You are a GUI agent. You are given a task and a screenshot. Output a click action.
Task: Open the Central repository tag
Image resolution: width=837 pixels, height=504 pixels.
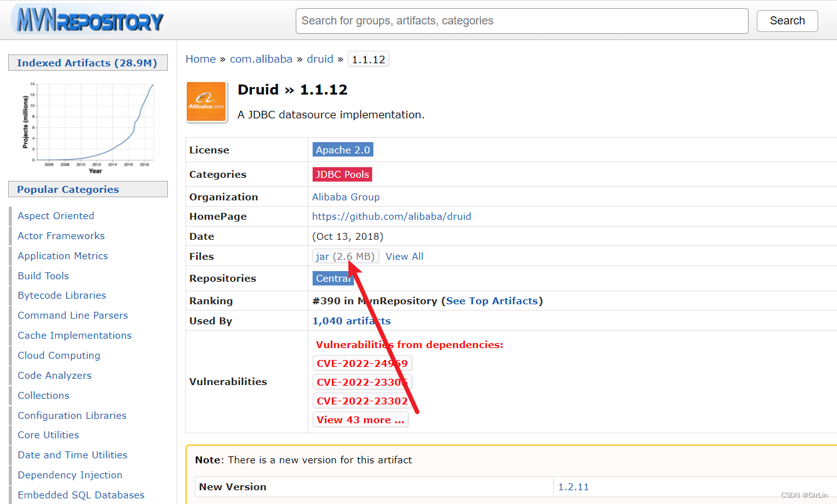point(333,278)
